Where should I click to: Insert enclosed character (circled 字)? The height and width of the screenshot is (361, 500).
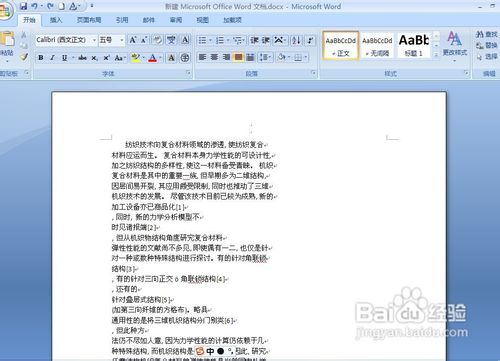pos(185,58)
